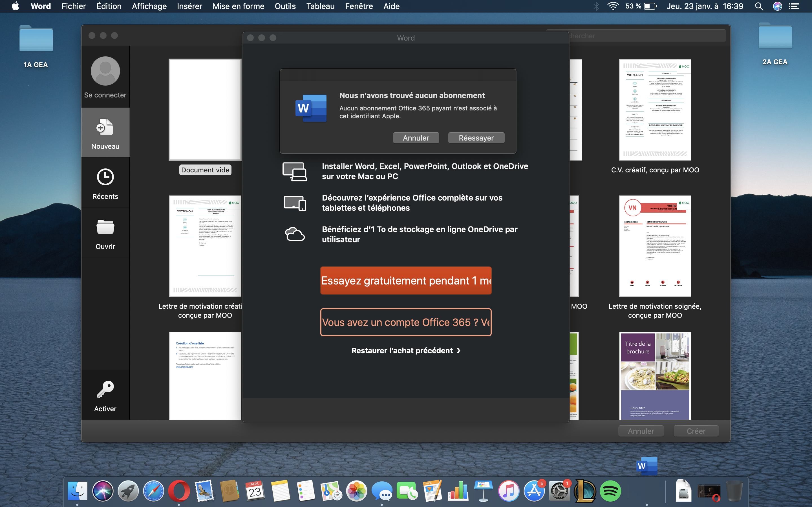Click Se connecter profile avatar
Screen dimensions: 812x507
point(105,71)
